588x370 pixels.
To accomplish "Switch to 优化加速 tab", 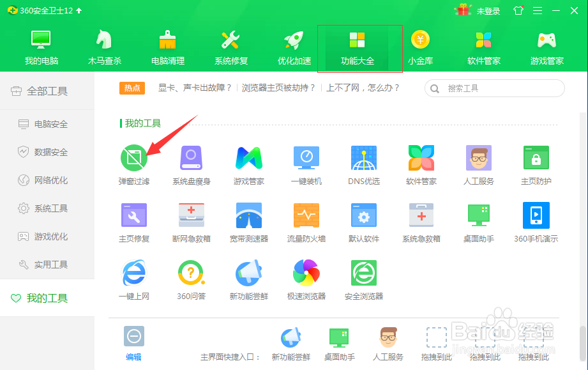I will (x=294, y=48).
